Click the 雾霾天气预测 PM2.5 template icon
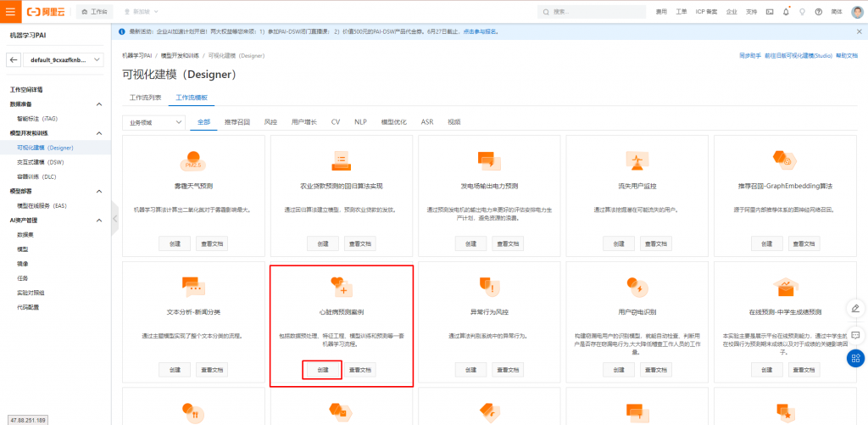This screenshot has height=425, width=868. (x=193, y=160)
